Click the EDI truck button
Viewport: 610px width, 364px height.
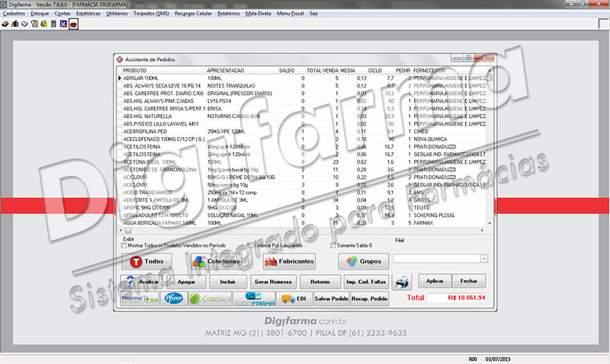[x=294, y=299]
